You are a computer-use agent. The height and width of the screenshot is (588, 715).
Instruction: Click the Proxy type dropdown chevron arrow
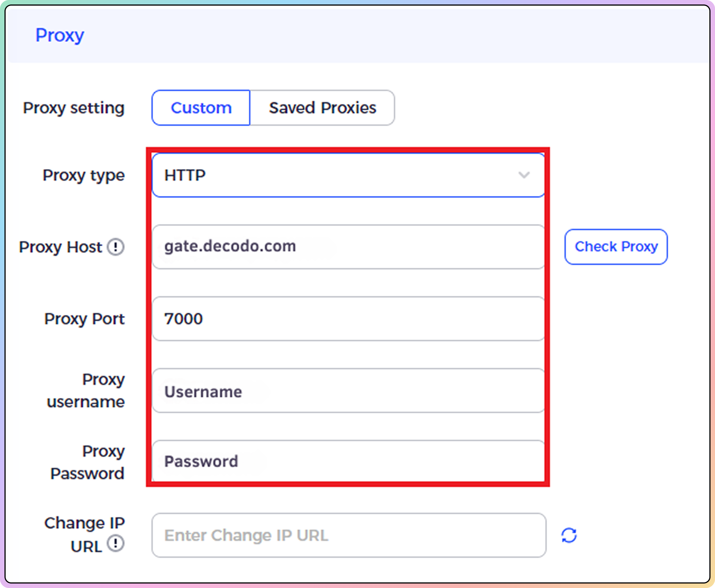pyautogui.click(x=524, y=175)
